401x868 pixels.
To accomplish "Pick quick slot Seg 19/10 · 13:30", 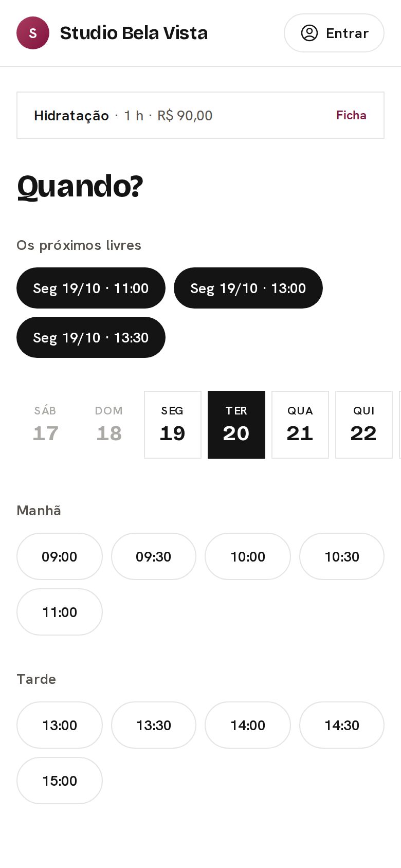I will click(x=91, y=337).
